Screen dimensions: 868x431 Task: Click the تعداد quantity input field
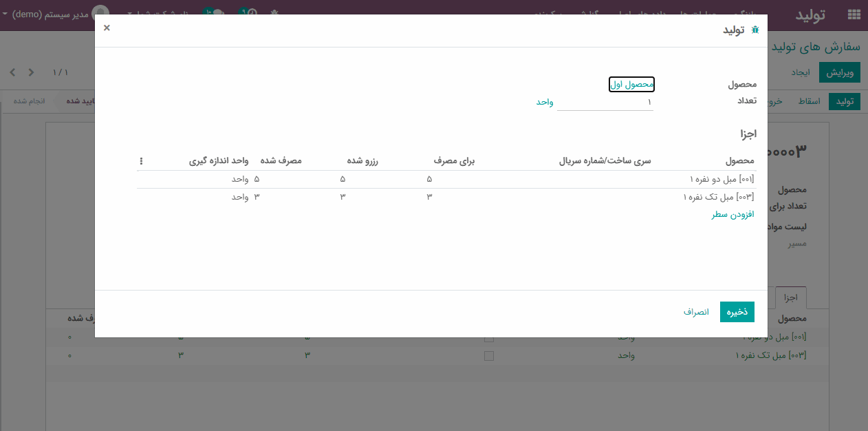click(605, 102)
